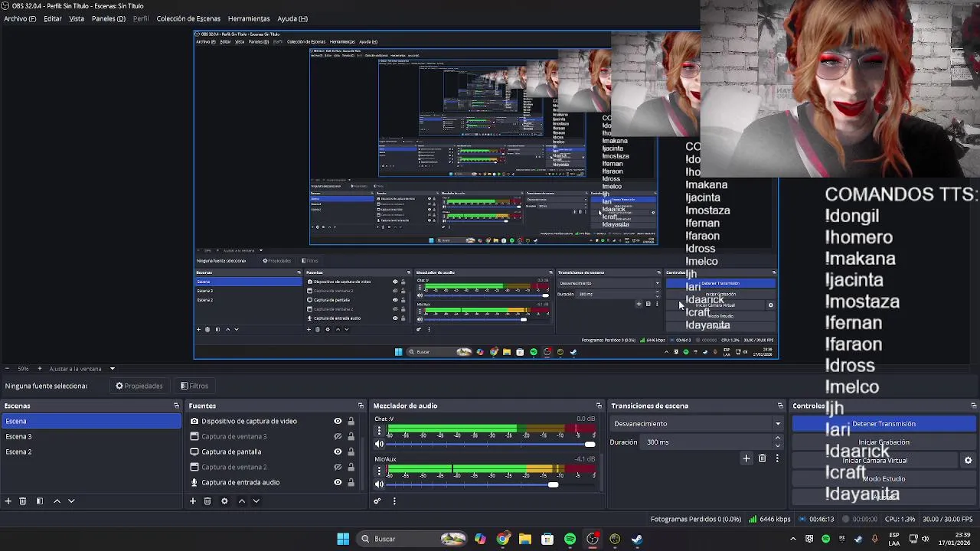Open Windows Start menu
The height and width of the screenshot is (551, 980).
(x=343, y=539)
